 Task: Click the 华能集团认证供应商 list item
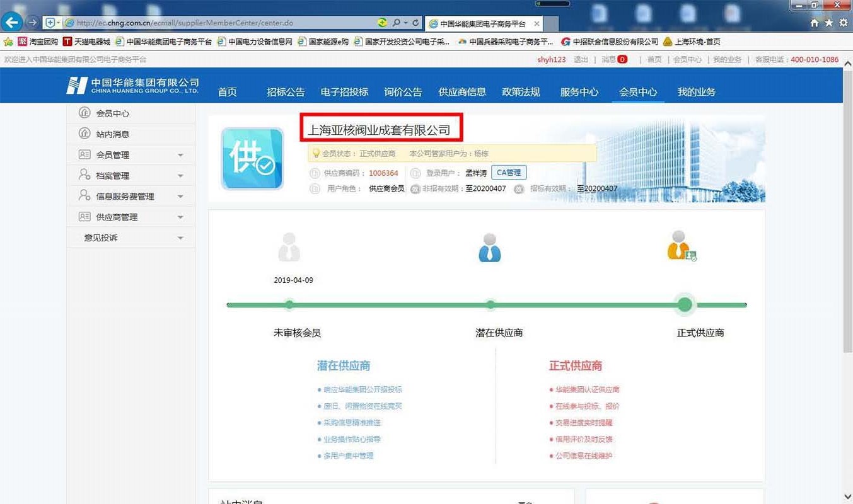click(588, 389)
